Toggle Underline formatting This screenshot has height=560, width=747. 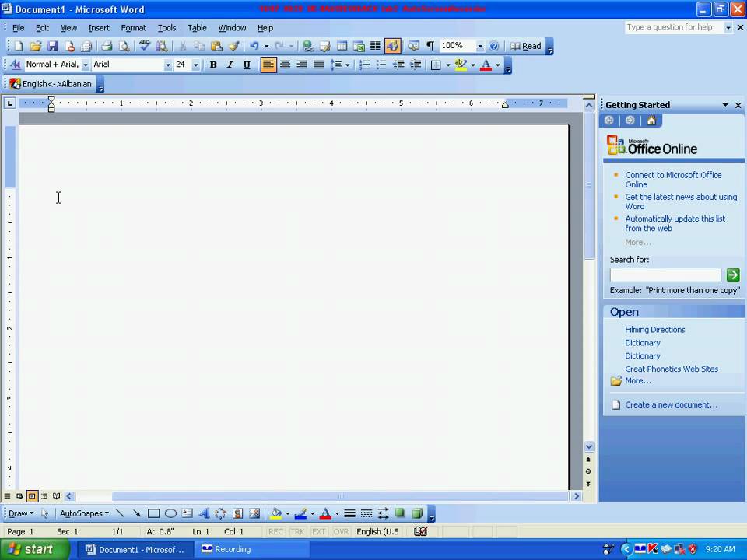(x=247, y=65)
